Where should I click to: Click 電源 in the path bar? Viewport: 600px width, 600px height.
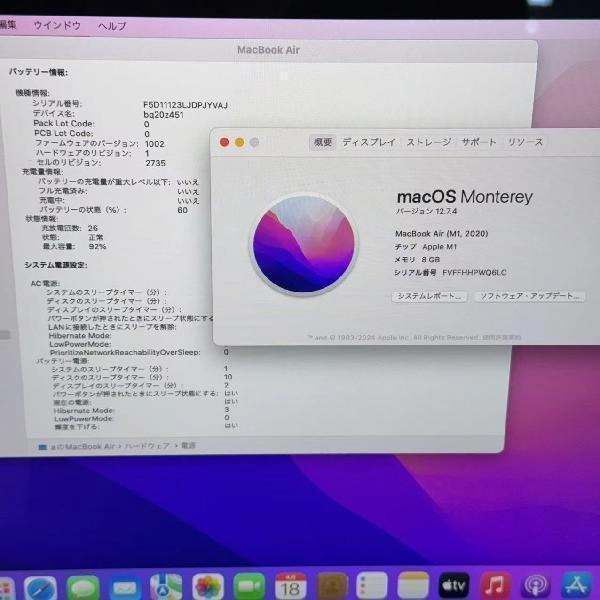click(188, 445)
